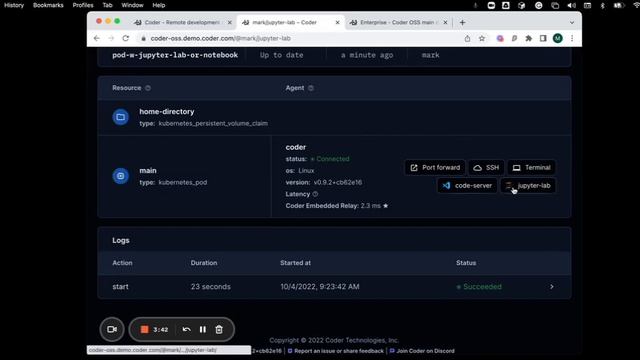Viewport: 640px width, 360px height.
Task: Go forward in browser
Action: 111,38
